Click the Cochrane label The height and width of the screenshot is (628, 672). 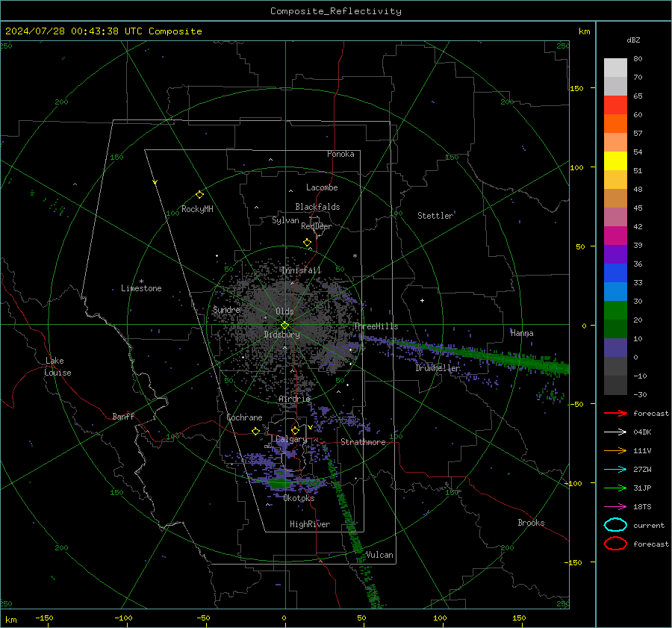tap(244, 417)
